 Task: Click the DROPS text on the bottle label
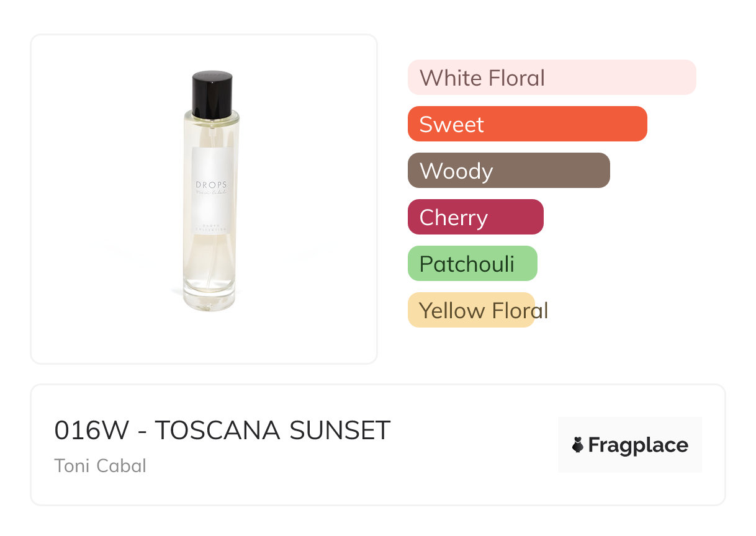211,185
